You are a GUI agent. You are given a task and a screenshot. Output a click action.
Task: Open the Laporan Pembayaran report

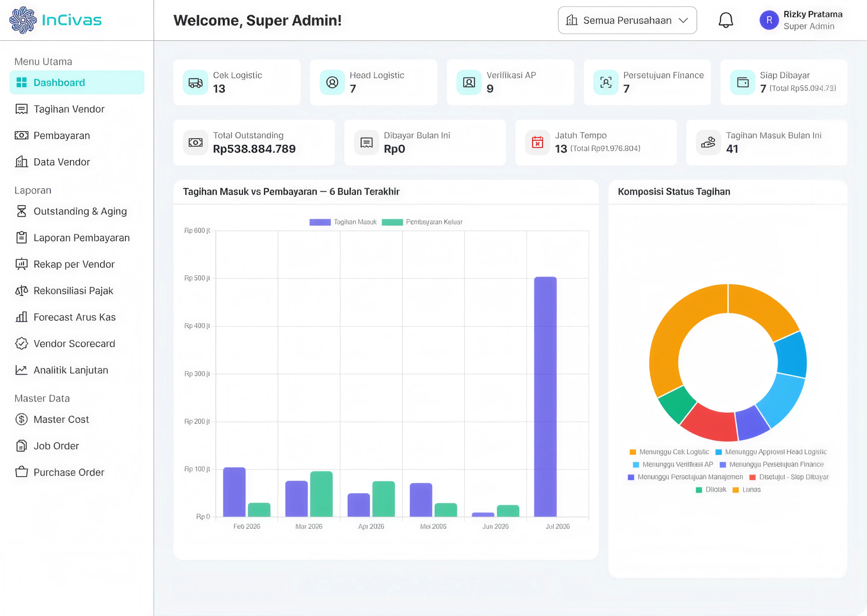(77, 238)
